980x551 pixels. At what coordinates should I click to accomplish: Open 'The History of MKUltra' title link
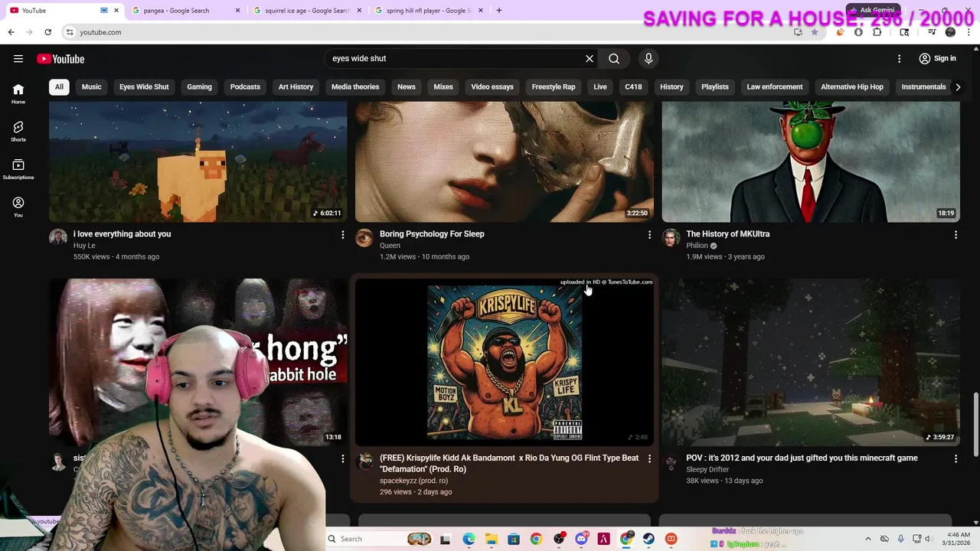click(728, 234)
